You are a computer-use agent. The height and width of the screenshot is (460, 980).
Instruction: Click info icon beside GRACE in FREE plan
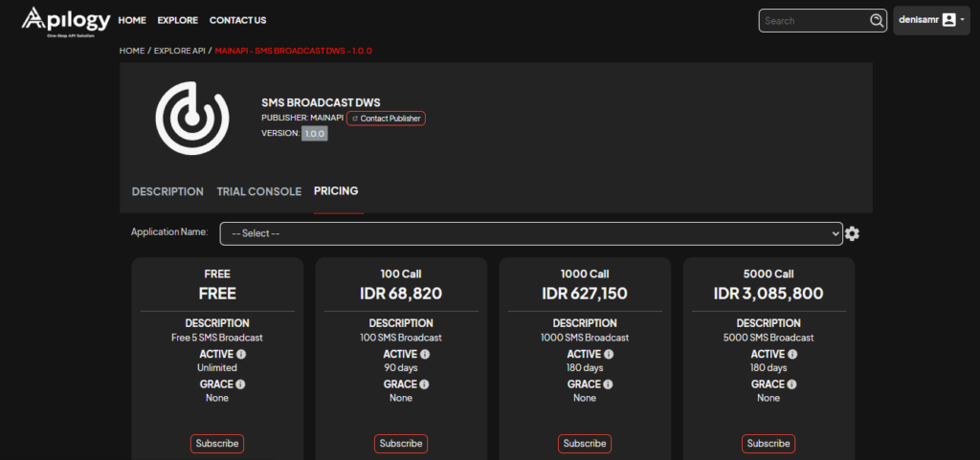click(240, 384)
